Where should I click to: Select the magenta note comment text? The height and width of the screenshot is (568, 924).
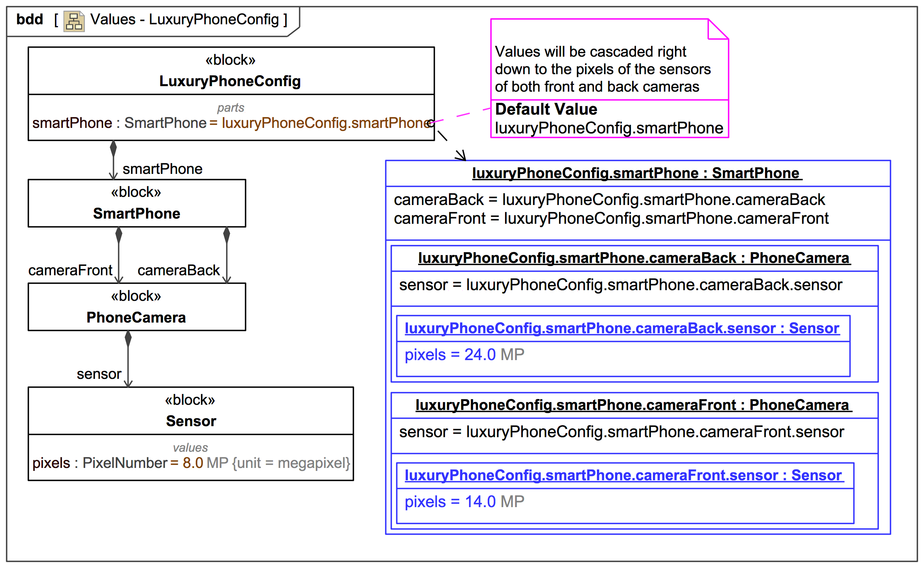pos(602,70)
